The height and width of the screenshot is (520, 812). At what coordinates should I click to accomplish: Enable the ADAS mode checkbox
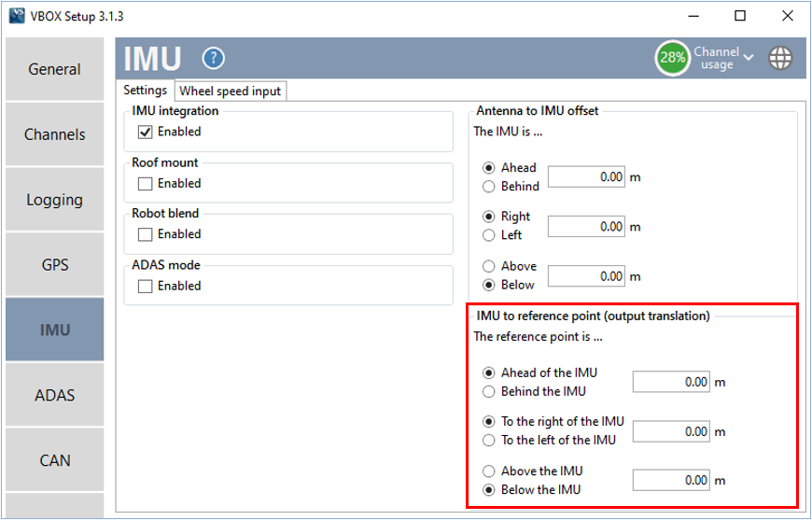(145, 286)
